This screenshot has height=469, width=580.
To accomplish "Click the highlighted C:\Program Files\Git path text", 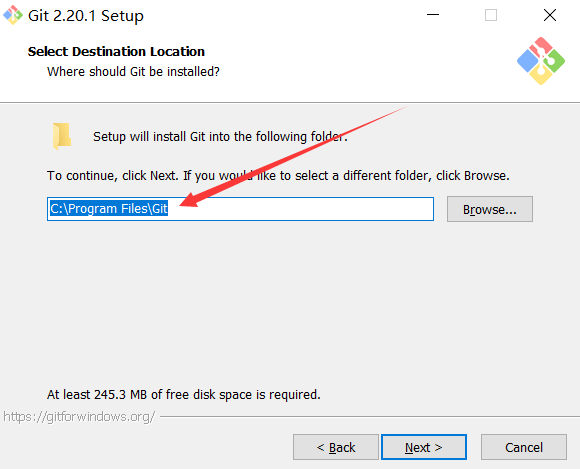I will click(x=109, y=209).
